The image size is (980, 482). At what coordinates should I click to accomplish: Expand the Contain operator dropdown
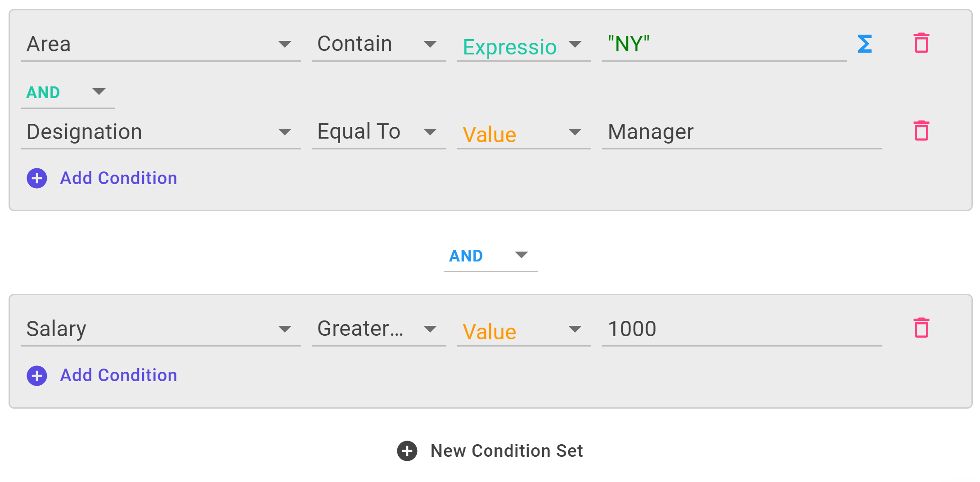[x=379, y=44]
